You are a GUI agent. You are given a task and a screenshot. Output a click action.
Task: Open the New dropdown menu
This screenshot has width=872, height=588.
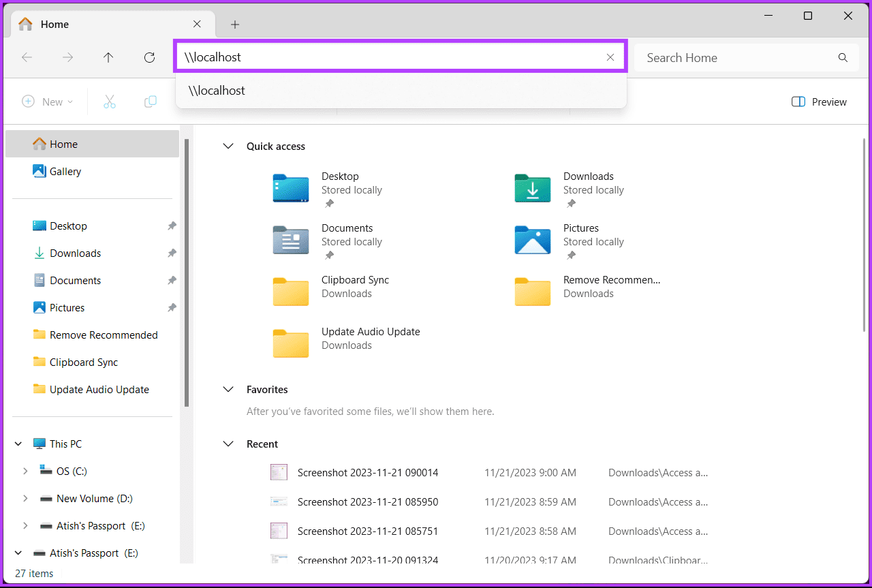point(48,102)
